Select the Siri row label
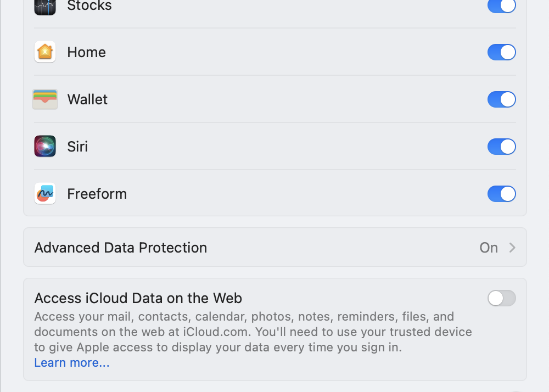The height and width of the screenshot is (392, 549). [77, 147]
